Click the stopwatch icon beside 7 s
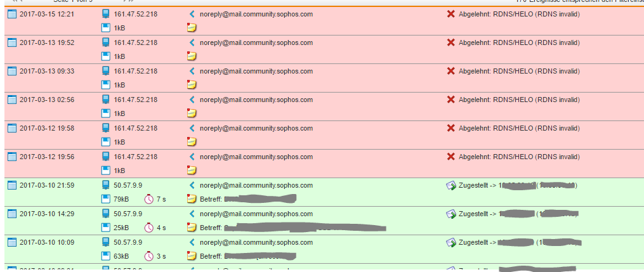Image resolution: width=644 pixels, height=272 pixels. pos(148,199)
